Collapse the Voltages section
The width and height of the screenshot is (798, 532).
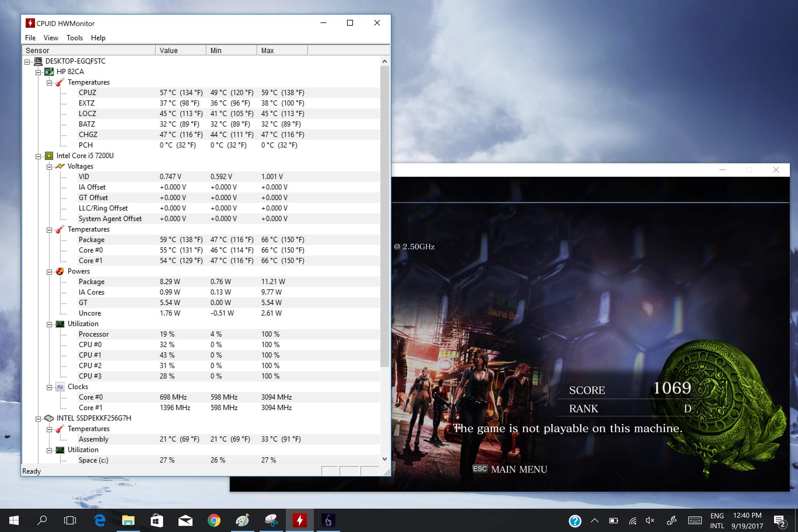click(49, 167)
